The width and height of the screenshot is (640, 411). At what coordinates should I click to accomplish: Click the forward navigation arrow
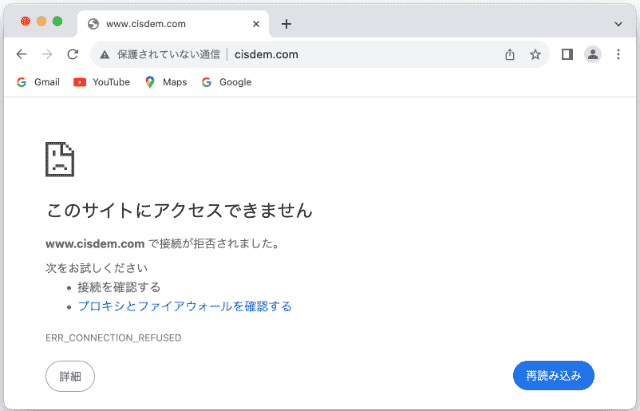[47, 55]
